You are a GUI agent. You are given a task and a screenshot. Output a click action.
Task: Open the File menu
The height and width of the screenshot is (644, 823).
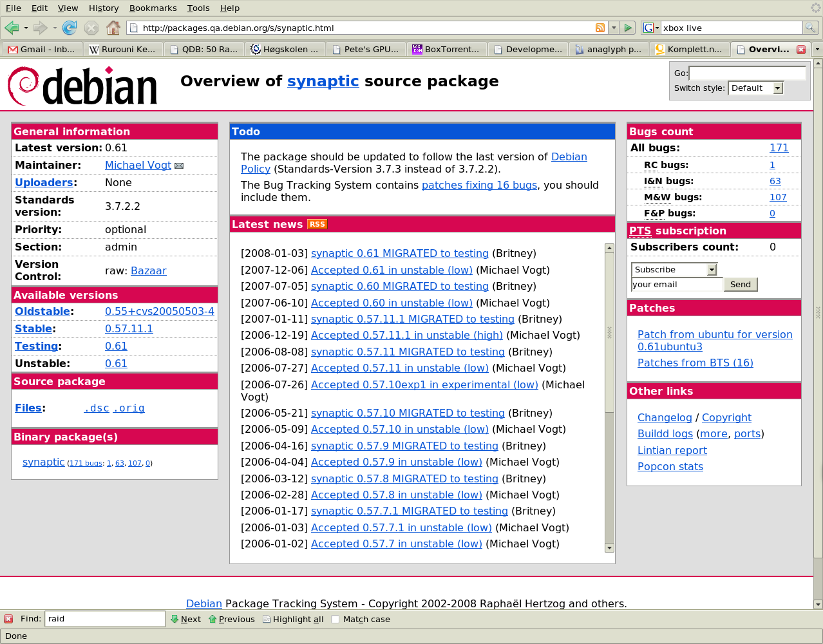pos(13,8)
